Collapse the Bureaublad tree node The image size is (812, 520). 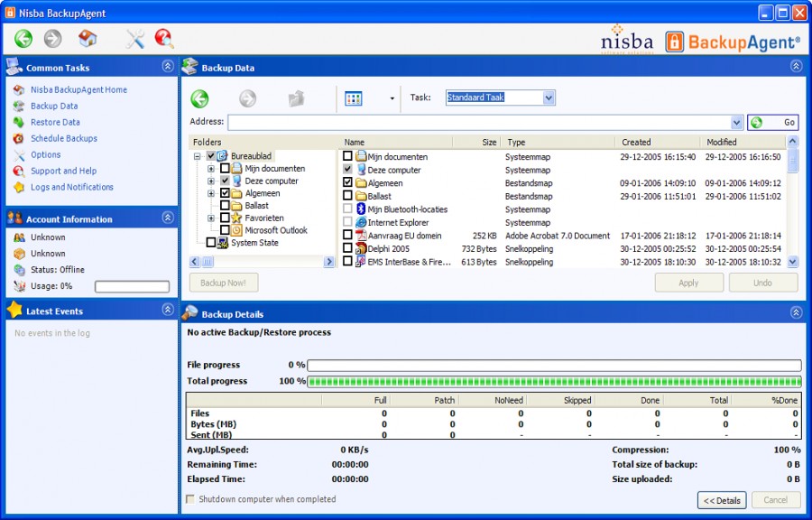[197, 156]
